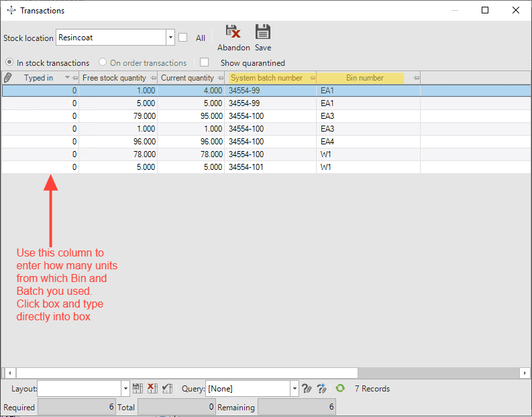Tick the All stock locations checkbox

pos(183,38)
